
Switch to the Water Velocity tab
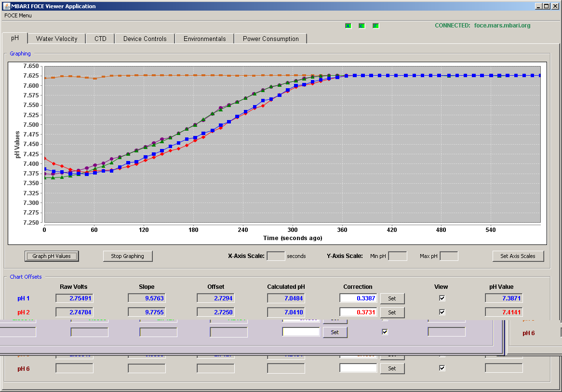coord(56,39)
